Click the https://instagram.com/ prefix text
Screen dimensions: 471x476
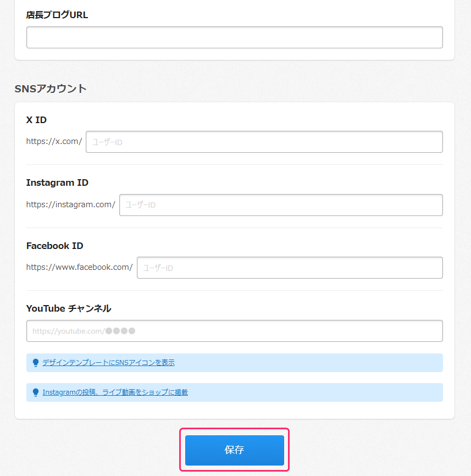[x=70, y=204]
